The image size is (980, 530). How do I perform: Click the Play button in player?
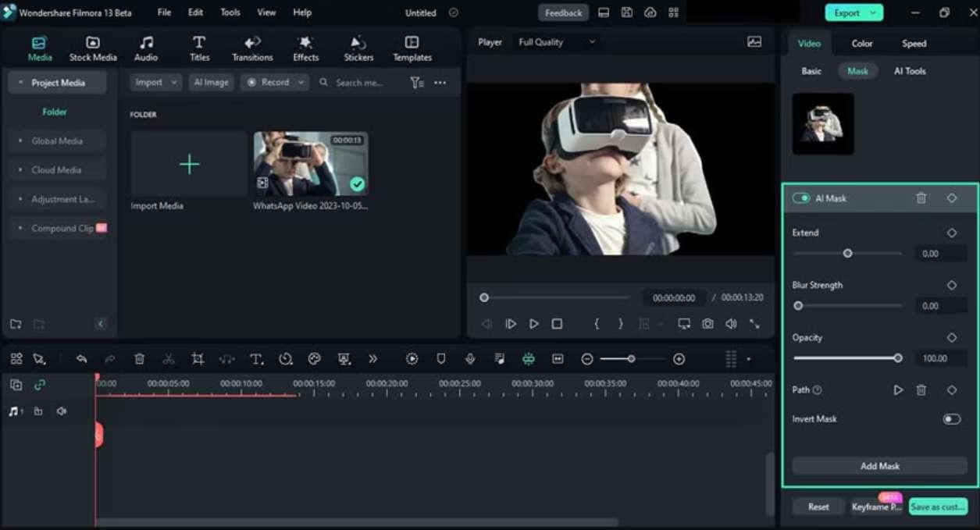pyautogui.click(x=534, y=323)
